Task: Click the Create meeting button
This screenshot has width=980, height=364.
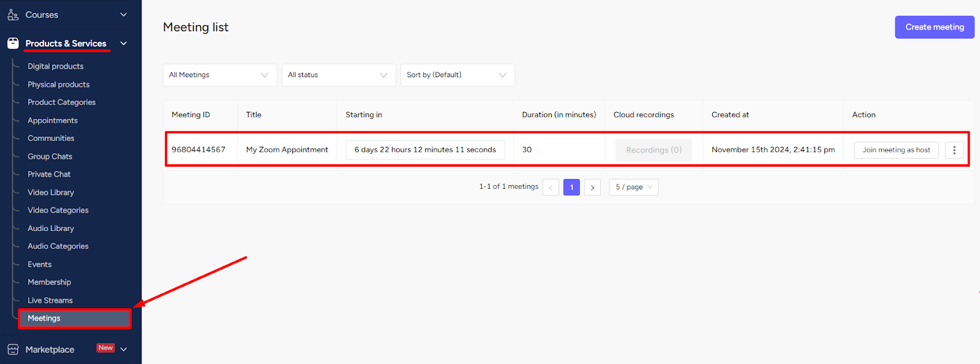Action: [x=935, y=27]
